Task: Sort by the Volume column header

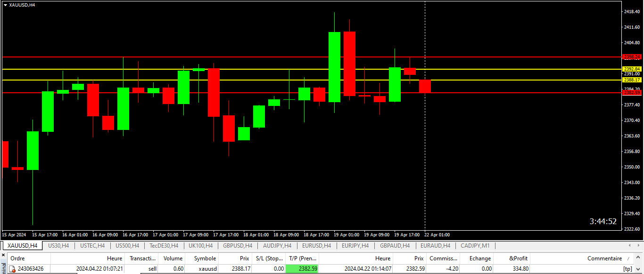Action: pos(172,258)
